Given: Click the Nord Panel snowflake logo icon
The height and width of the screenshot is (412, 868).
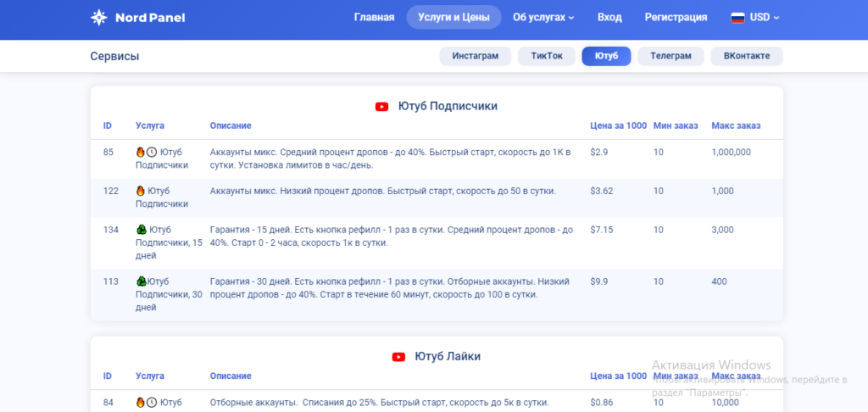Looking at the screenshot, I should click(x=99, y=17).
